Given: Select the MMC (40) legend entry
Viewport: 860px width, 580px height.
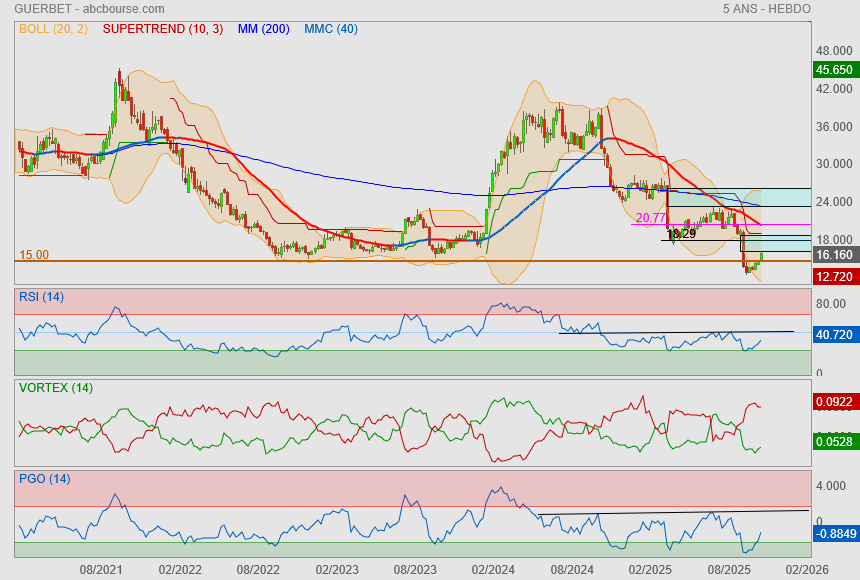Looking at the screenshot, I should point(330,29).
